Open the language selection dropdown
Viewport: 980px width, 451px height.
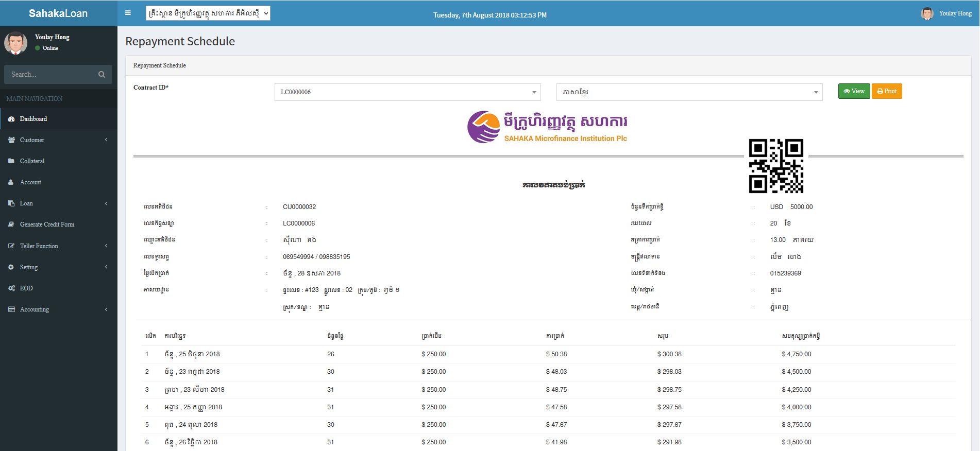[689, 92]
